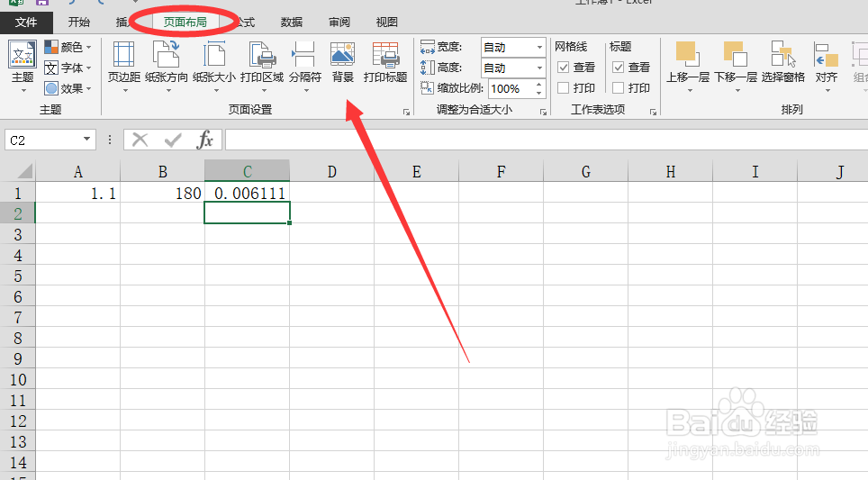Select row 1 header
This screenshot has width=868, height=480.
[x=18, y=194]
